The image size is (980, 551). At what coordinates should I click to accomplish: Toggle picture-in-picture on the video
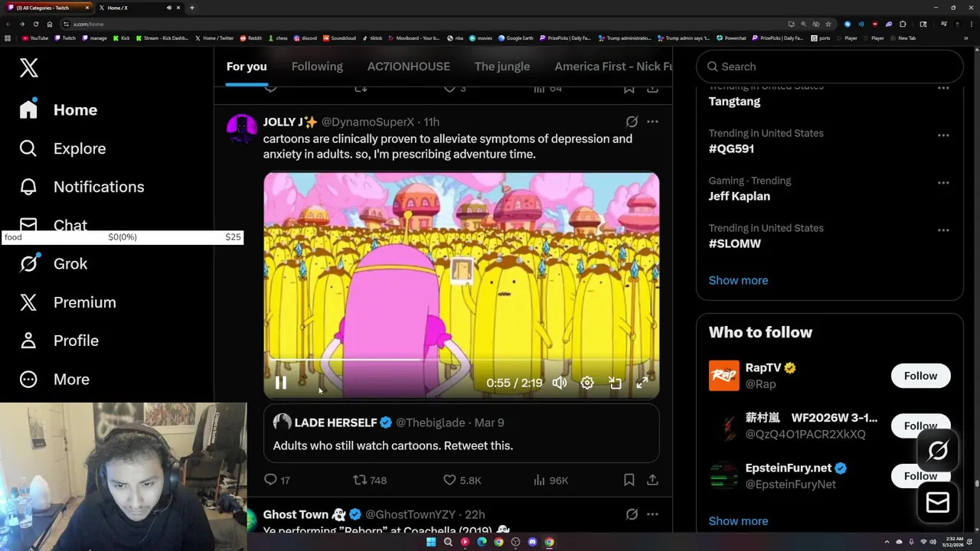point(615,383)
